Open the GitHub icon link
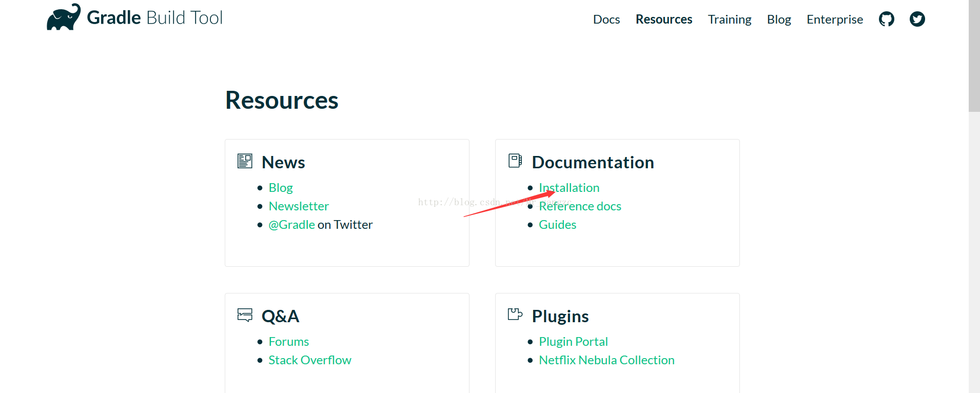Viewport: 980px width, 393px height. [x=886, y=19]
